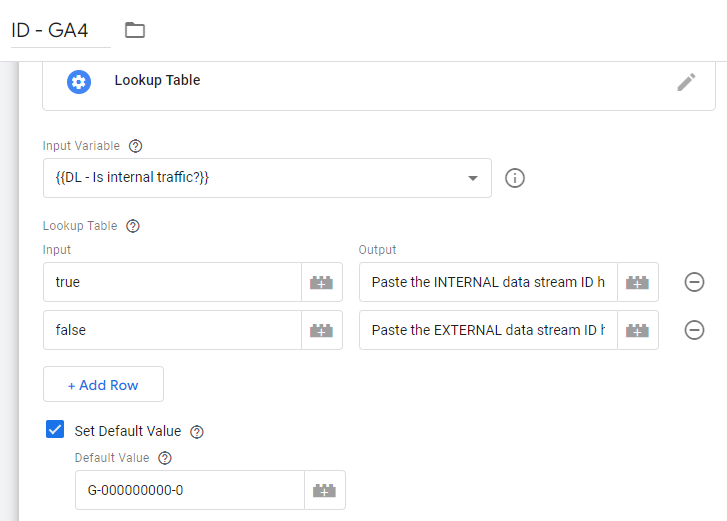The width and height of the screenshot is (727, 521).
Task: Click the 'true' input text field
Action: click(x=171, y=282)
